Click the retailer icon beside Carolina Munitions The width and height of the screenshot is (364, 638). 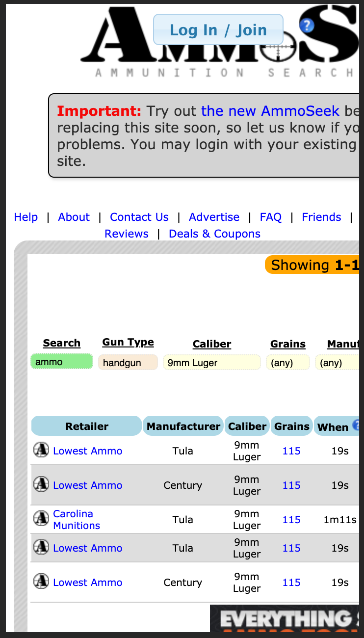coord(41,518)
